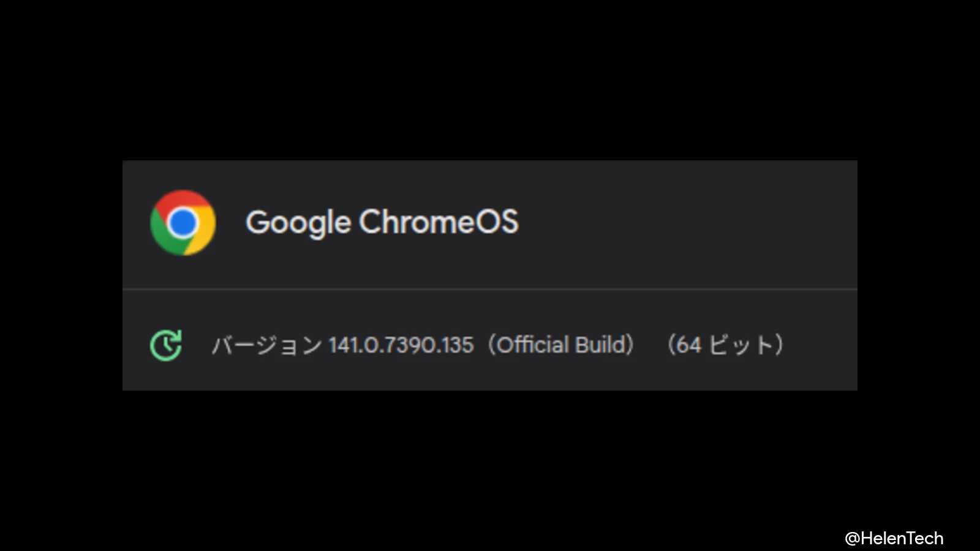Viewport: 980px width, 551px height.
Task: Click the ChromeOS header area
Action: (x=490, y=222)
